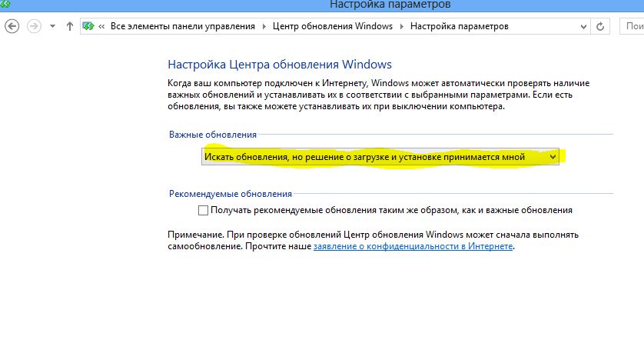Click the window title bar icon
The width and height of the screenshot is (644, 340).
[x=5, y=4]
